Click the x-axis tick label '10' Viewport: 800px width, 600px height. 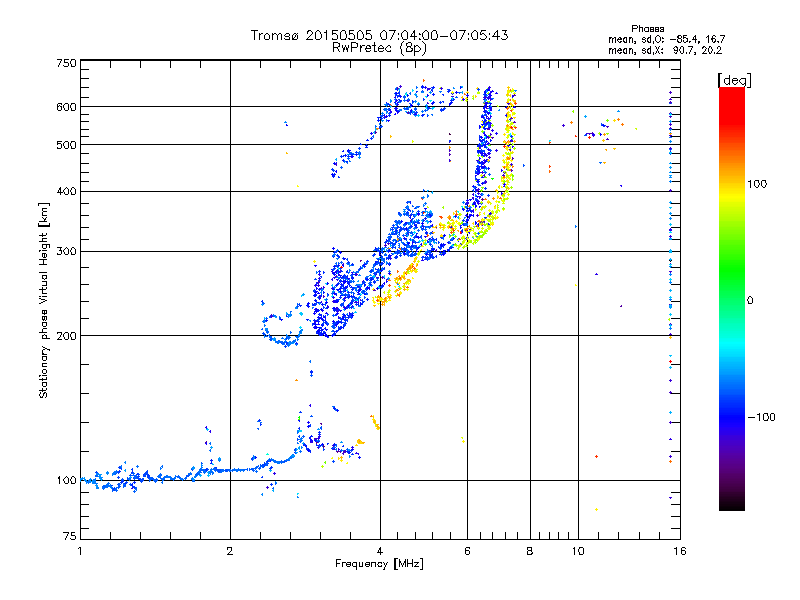click(578, 551)
